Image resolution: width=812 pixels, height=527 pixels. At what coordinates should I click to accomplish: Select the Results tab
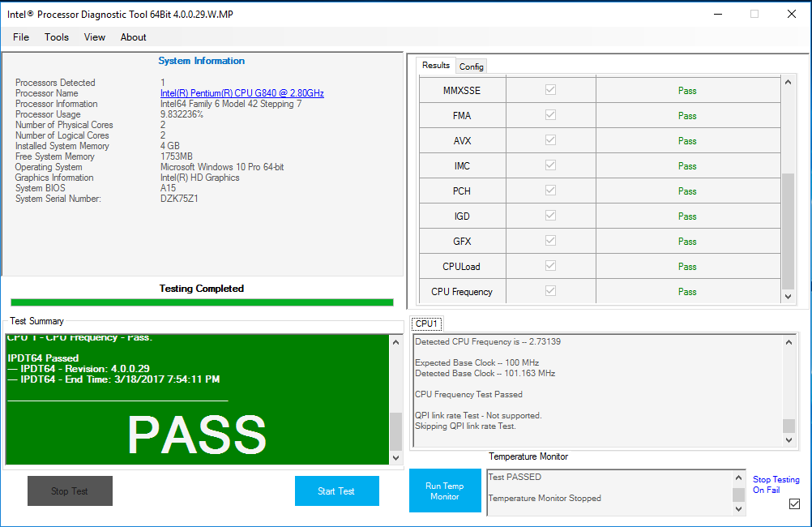436,66
